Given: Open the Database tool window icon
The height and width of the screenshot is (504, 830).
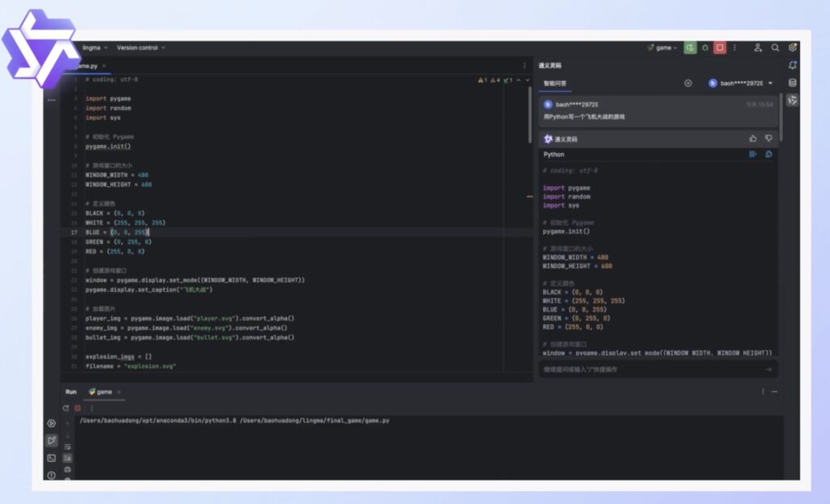Looking at the screenshot, I should (x=793, y=82).
